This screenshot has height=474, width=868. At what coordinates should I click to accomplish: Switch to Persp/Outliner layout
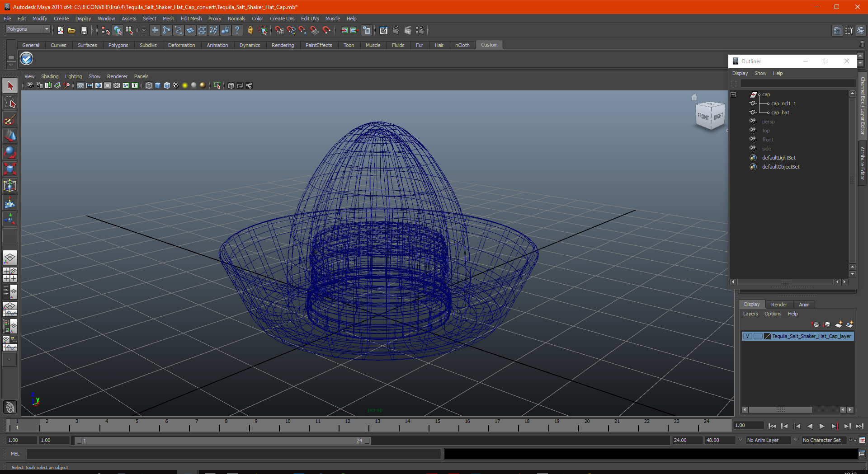click(x=10, y=291)
